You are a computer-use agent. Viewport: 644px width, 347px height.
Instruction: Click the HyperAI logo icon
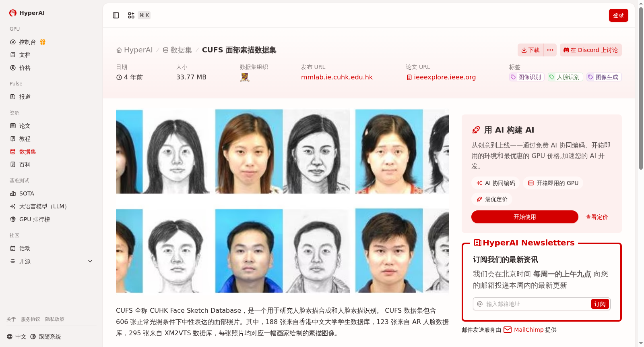pos(13,13)
